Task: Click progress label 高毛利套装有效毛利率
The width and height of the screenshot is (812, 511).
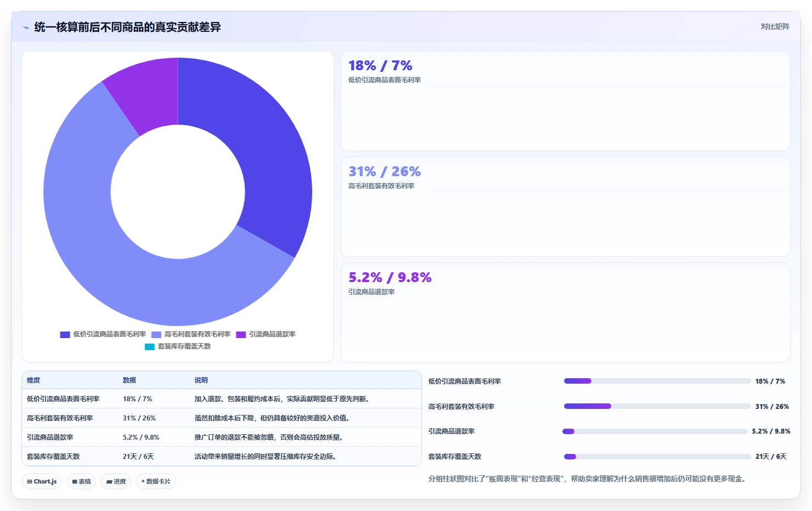Action: [x=461, y=407]
